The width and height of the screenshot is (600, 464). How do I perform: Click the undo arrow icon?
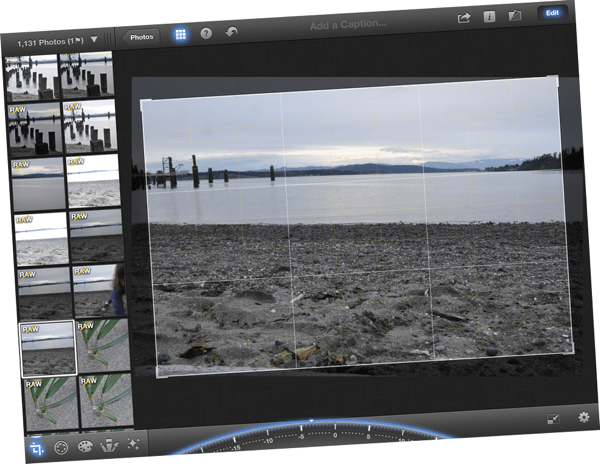pos(233,32)
